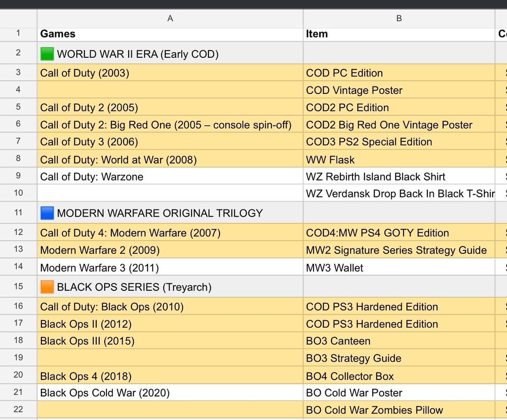The height and width of the screenshot is (420, 507).
Task: Select 'Black Ops III (2015)' cell
Action: (x=170, y=341)
